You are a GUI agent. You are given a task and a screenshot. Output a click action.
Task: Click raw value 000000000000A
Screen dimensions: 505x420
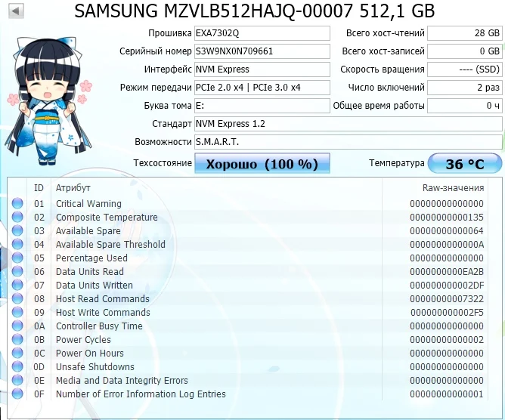pos(446,244)
